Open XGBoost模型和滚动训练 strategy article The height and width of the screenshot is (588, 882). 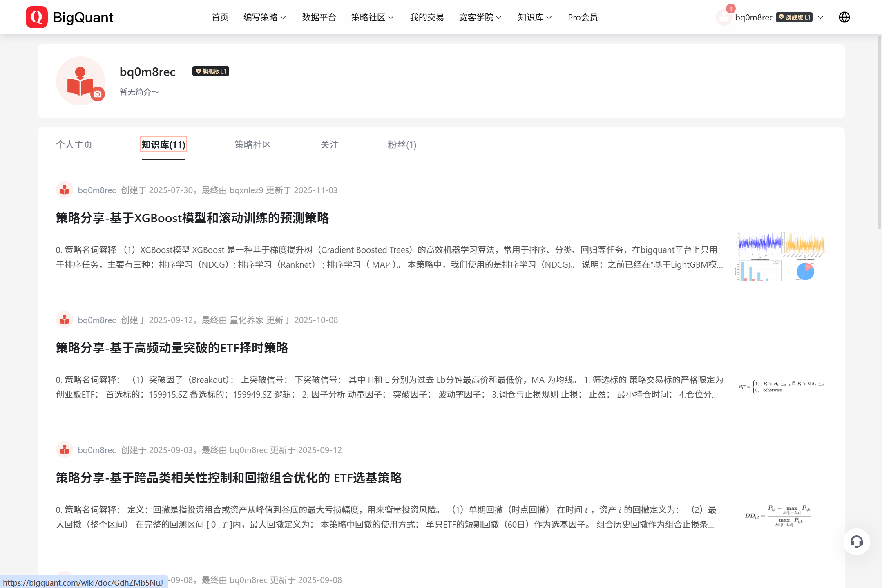click(x=192, y=218)
